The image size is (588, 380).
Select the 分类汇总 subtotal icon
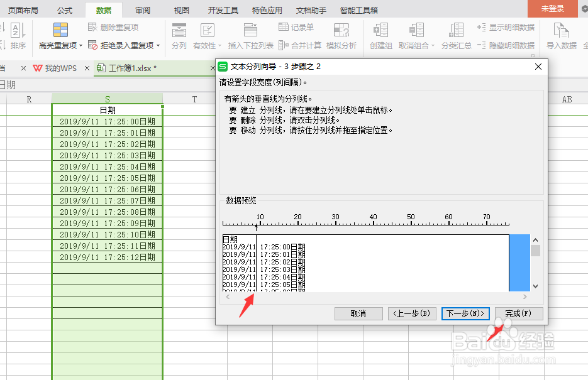(456, 35)
